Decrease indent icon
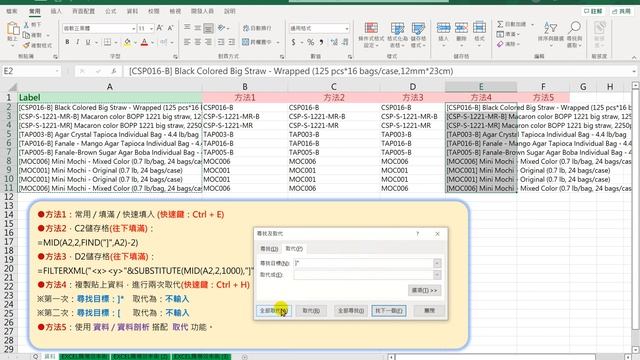This screenshot has width=640, height=360. tap(221, 42)
